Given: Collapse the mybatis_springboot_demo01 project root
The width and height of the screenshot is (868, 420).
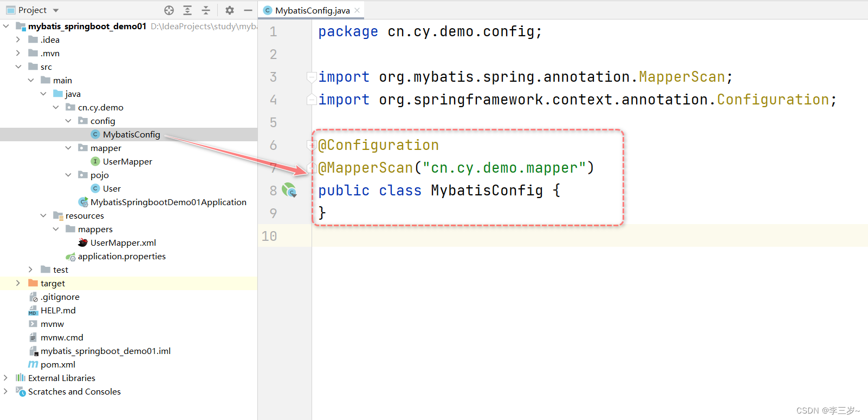Looking at the screenshot, I should (6, 26).
